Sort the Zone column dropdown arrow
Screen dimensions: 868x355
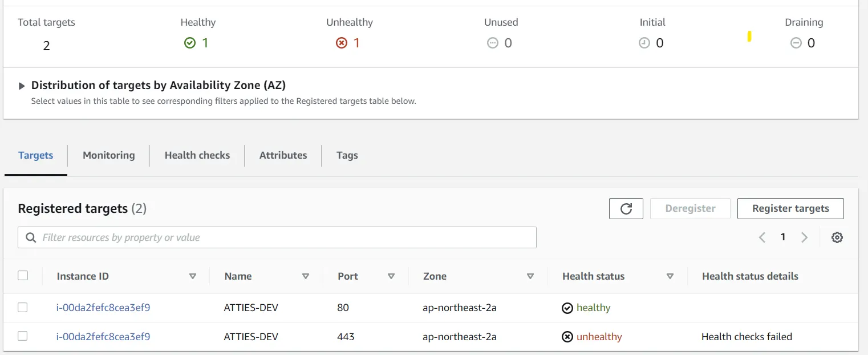pos(530,276)
